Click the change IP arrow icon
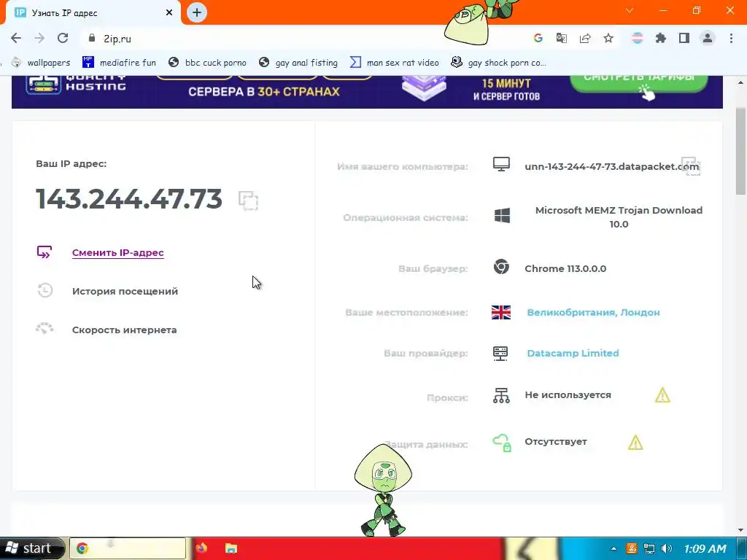The image size is (747, 560). pos(44,252)
